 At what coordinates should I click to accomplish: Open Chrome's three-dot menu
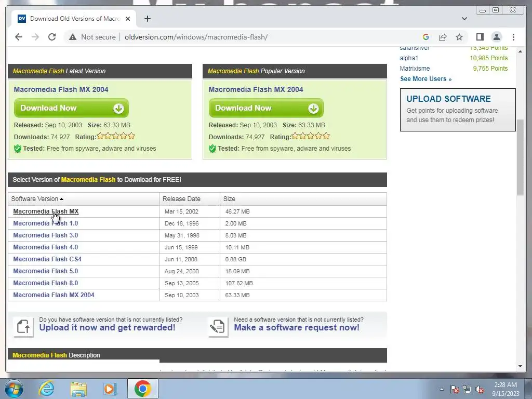[513, 37]
